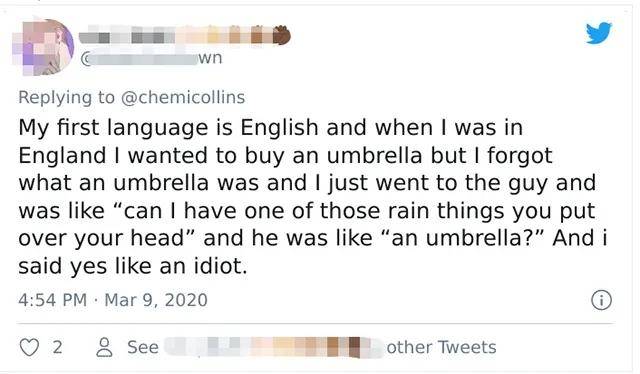Image resolution: width=640 pixels, height=374 pixels.
Task: Open the author handle ending in wn
Action: [152, 58]
